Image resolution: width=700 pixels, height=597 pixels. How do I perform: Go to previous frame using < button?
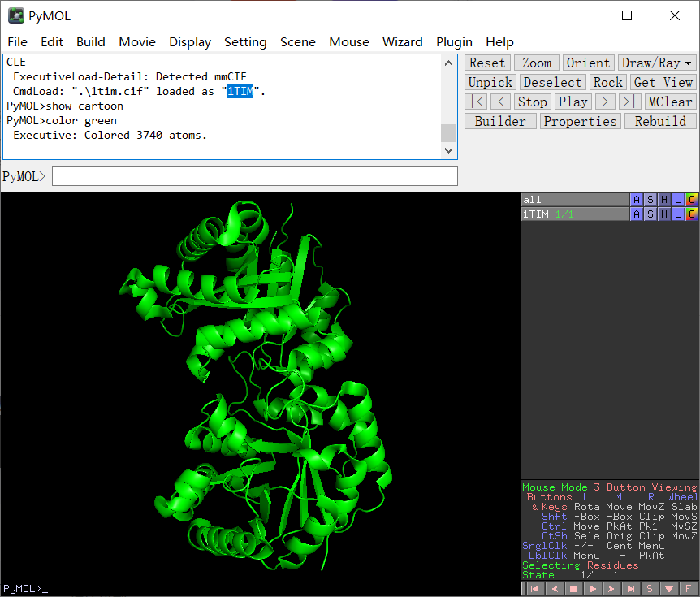501,102
